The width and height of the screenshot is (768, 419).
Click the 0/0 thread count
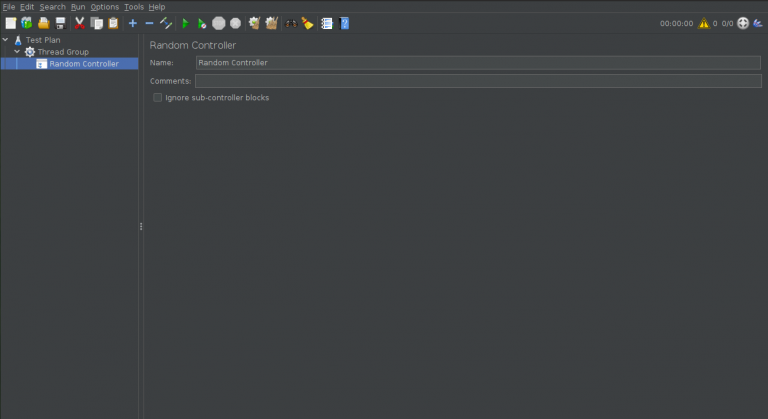pyautogui.click(x=727, y=24)
